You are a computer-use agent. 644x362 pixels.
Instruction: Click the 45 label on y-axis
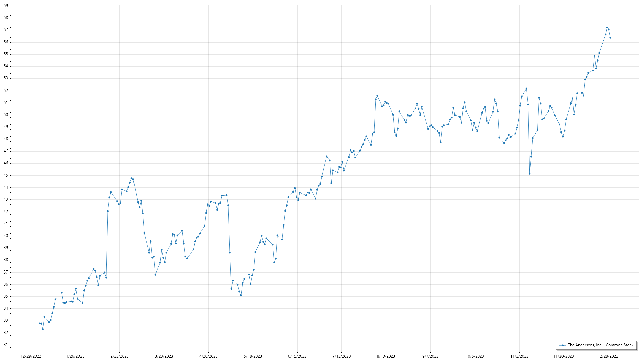tap(6, 175)
